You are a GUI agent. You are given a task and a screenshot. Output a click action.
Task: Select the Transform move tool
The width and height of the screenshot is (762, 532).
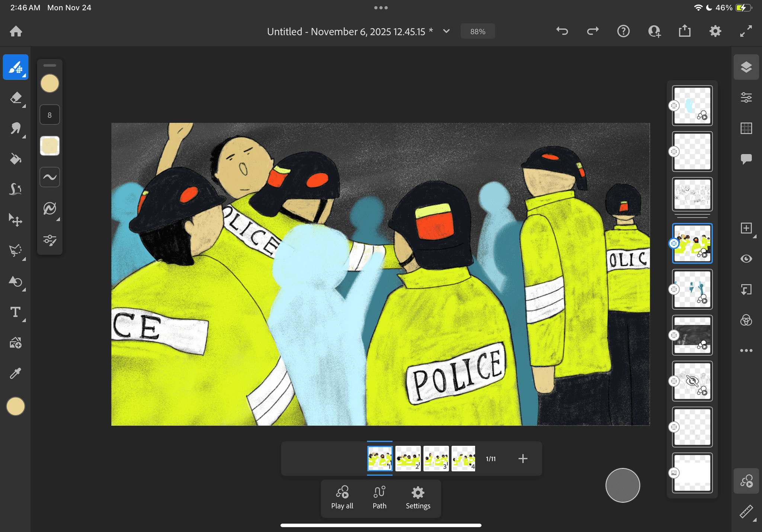click(x=16, y=220)
